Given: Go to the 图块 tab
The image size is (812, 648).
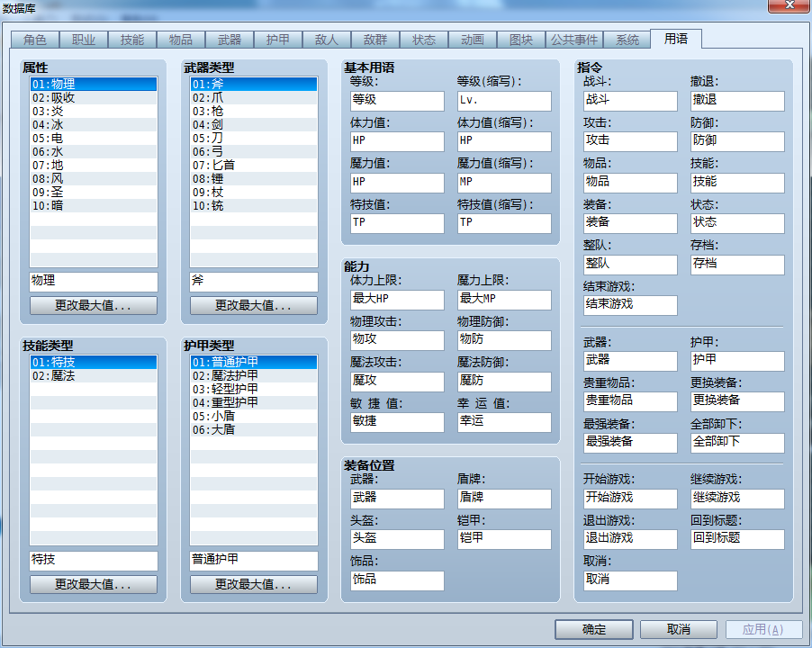Looking at the screenshot, I should pyautogui.click(x=521, y=40).
